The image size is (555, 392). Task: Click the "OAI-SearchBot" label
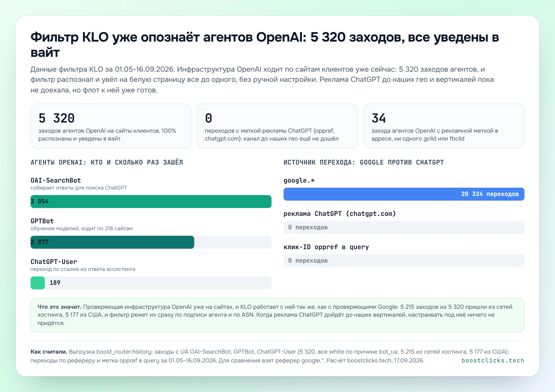pos(55,181)
